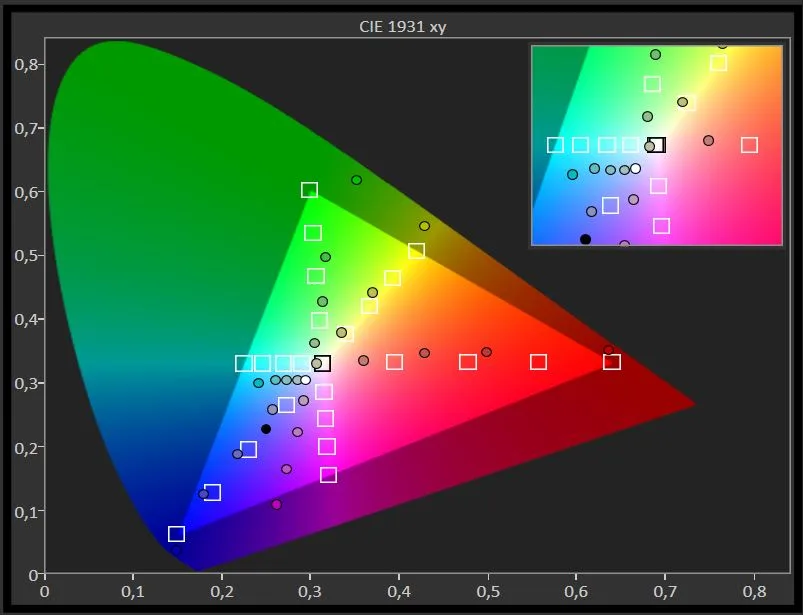
Task: Click the green primary target square
Action: tap(309, 190)
